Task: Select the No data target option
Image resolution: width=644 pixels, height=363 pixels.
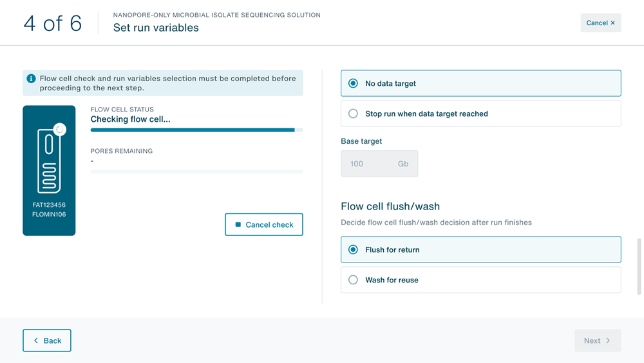Action: [481, 83]
